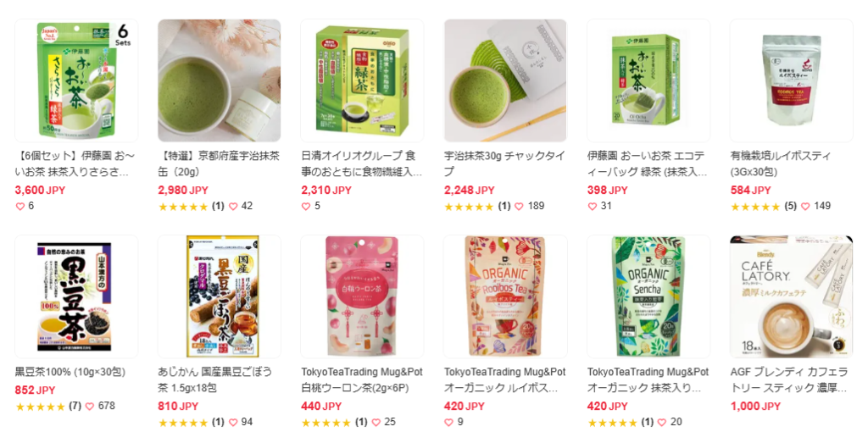Image resolution: width=868 pixels, height=443 pixels.
Task: View the 6 Sets Oi Ocha product image
Action: pyautogui.click(x=76, y=80)
